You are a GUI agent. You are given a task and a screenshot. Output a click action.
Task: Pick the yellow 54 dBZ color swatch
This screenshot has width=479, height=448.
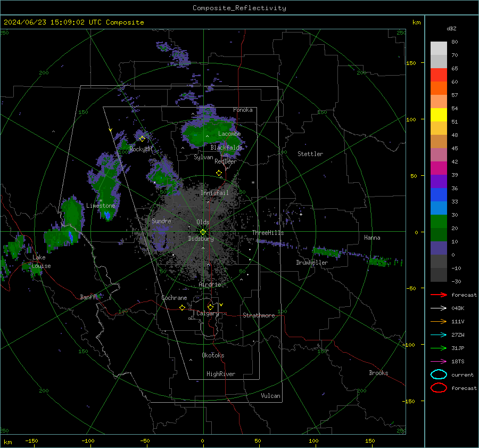tap(439, 115)
